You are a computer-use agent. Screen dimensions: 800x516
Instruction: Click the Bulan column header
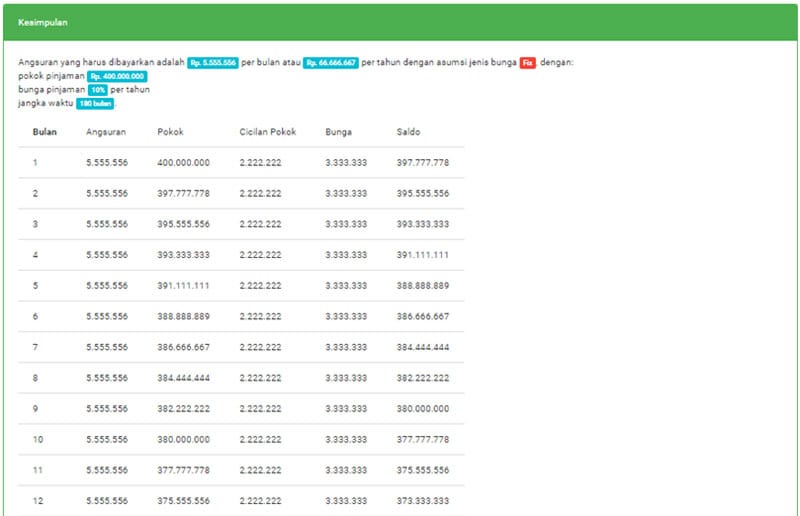click(x=44, y=131)
